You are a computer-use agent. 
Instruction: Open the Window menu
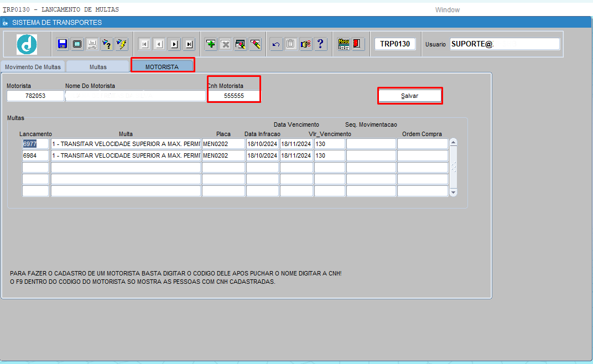448,10
